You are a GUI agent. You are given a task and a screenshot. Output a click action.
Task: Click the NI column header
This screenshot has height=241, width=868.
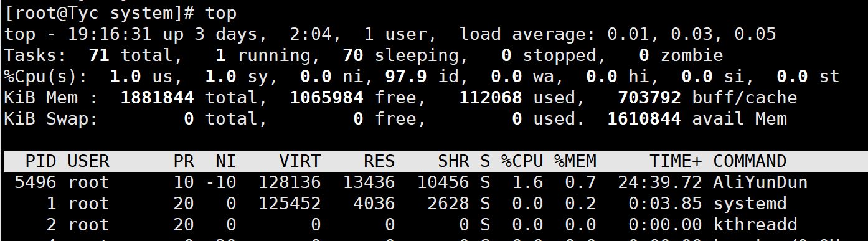point(226,161)
